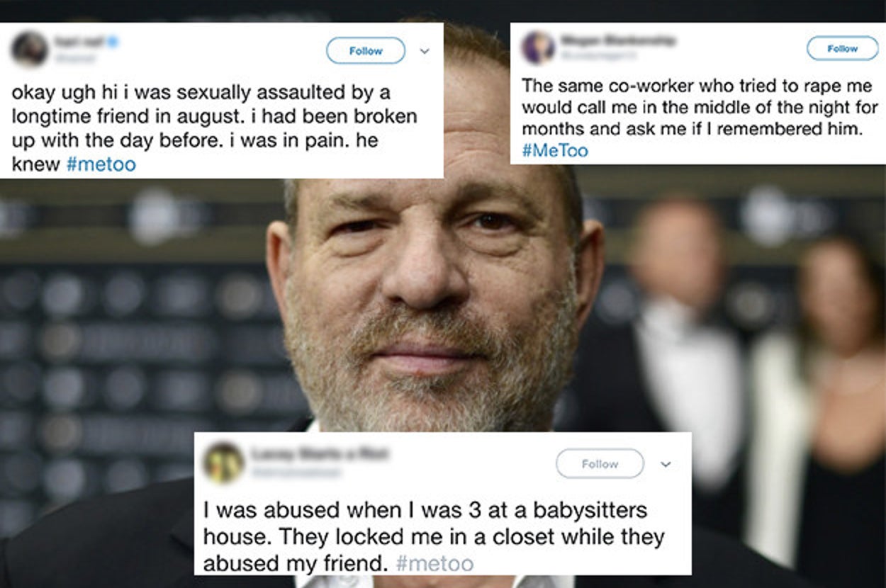Image resolution: width=886 pixels, height=588 pixels.
Task: Click avatar on the "babysitters house" tweet
Action: point(223,463)
